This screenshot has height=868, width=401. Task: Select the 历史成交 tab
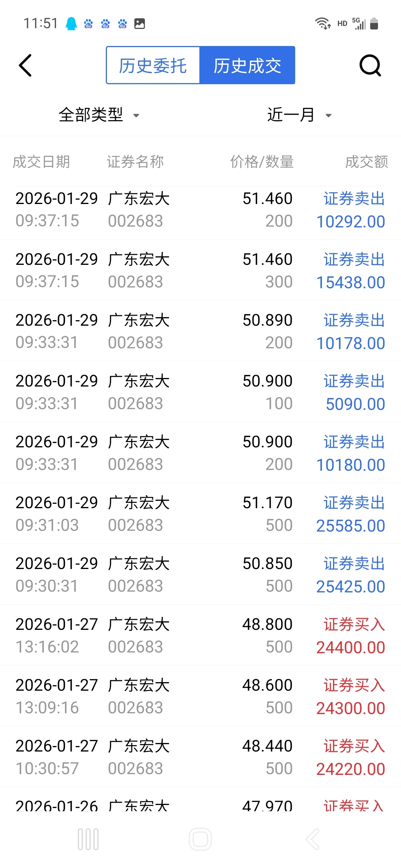point(247,66)
